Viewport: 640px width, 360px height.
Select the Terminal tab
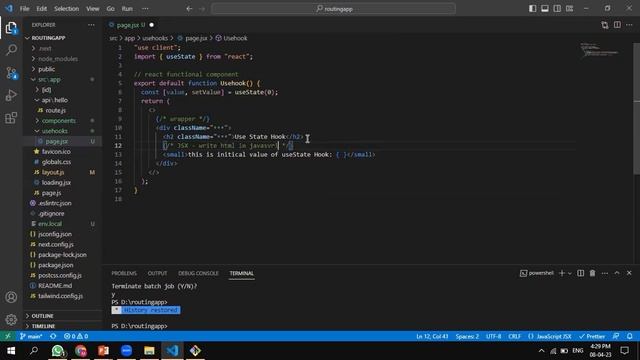point(242,273)
